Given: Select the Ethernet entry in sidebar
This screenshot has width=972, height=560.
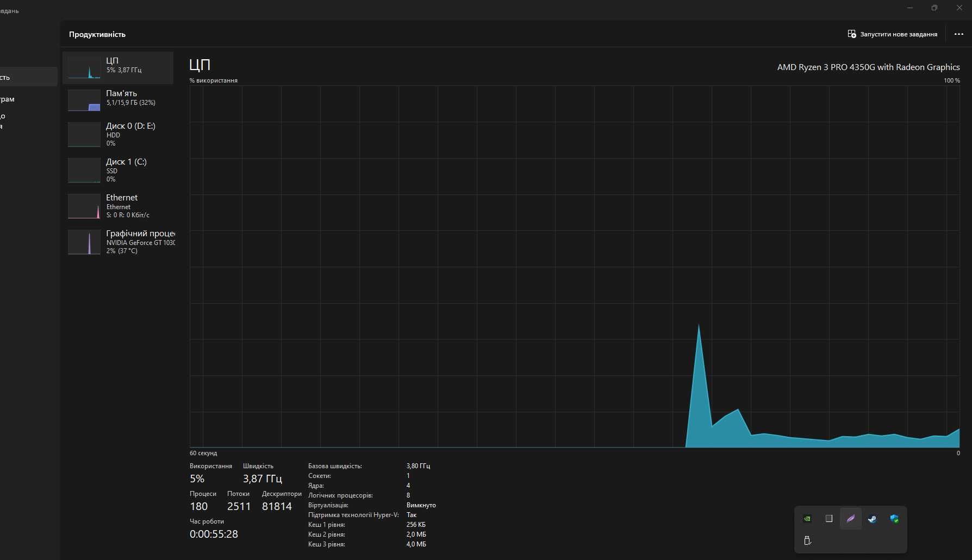Looking at the screenshot, I should (x=118, y=206).
